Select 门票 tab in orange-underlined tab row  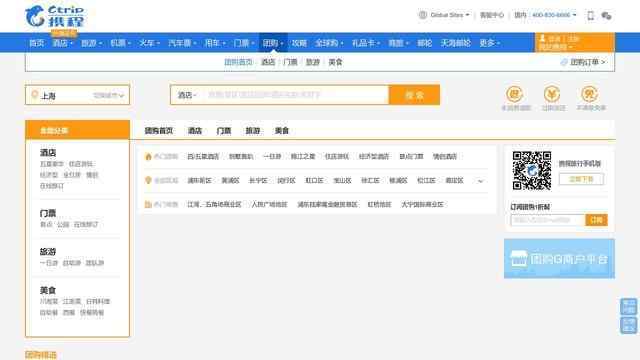click(x=224, y=131)
